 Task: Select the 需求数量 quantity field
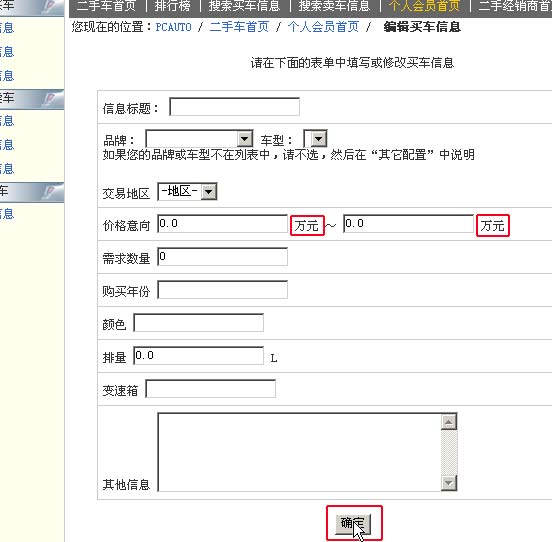click(x=222, y=257)
